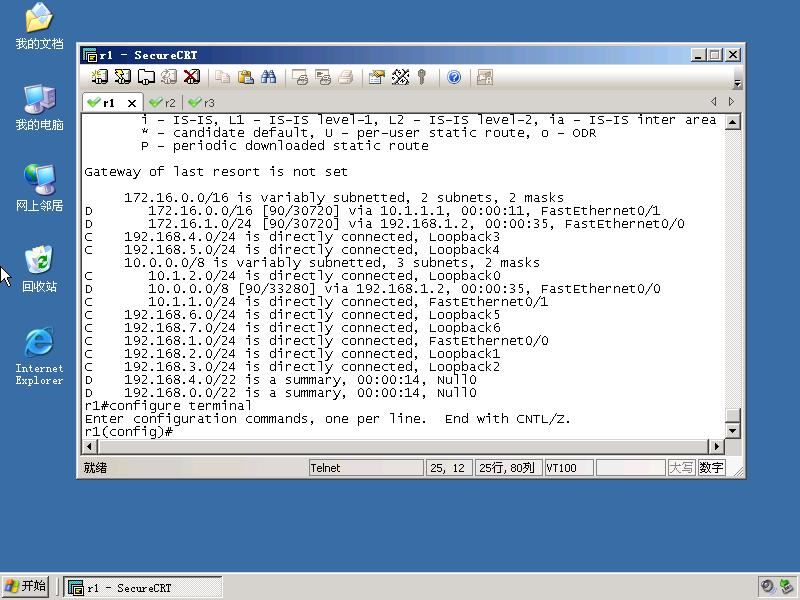
Task: Click the Copy toolbar icon
Action: [222, 77]
